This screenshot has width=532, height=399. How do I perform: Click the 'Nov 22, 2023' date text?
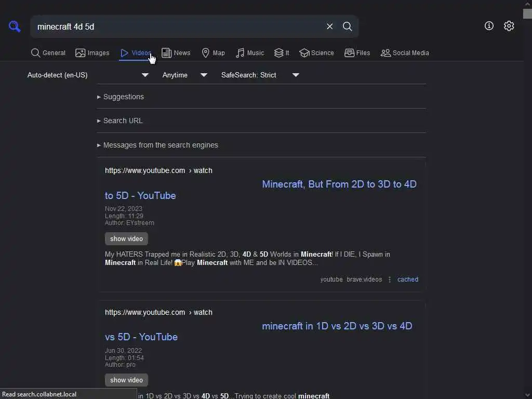[x=124, y=209]
